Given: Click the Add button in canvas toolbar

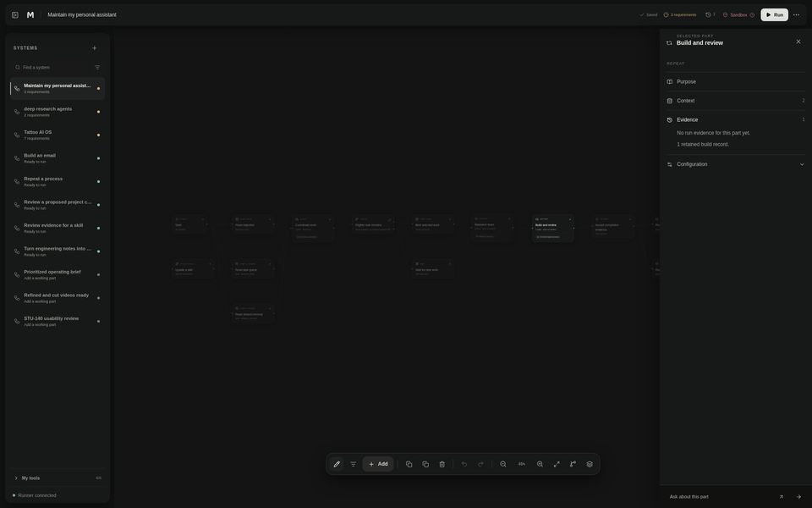Looking at the screenshot, I should [x=378, y=465].
